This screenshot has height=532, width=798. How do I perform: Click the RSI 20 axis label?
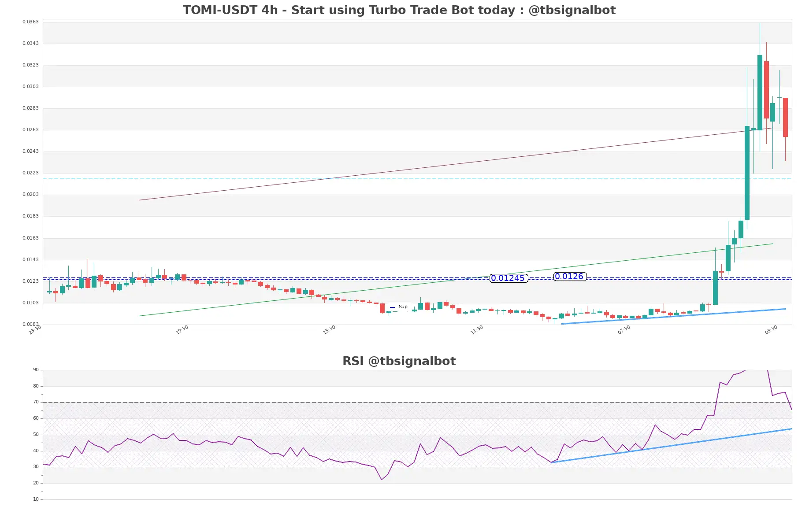point(36,483)
